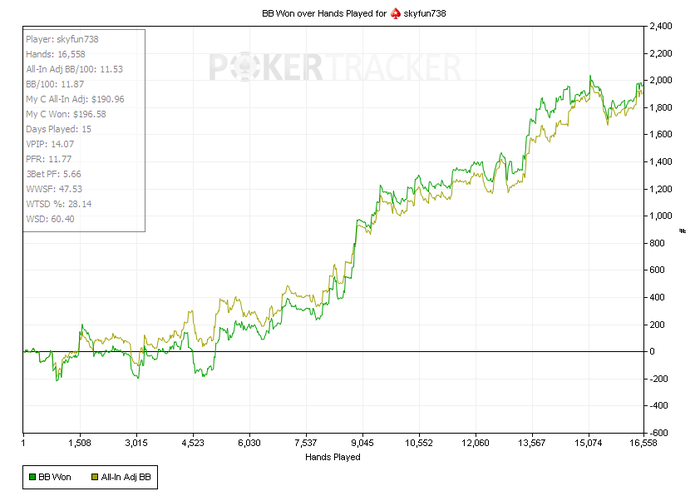Click the y-axis label '2,000'
This screenshot has height=501, width=700.
661,80
